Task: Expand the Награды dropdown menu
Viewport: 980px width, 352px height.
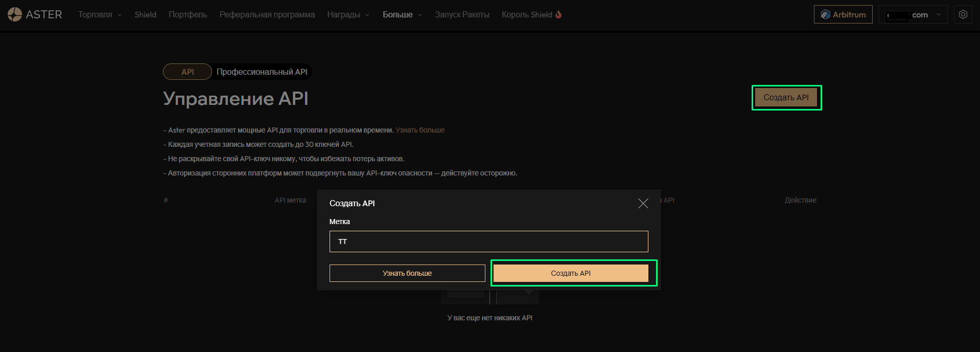Action: pos(348,14)
